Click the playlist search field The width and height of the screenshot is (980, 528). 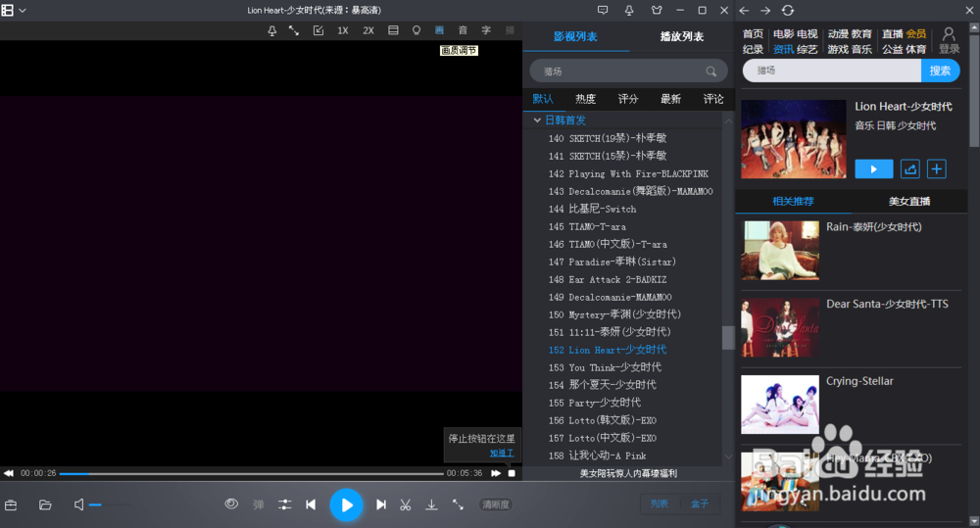tap(629, 72)
